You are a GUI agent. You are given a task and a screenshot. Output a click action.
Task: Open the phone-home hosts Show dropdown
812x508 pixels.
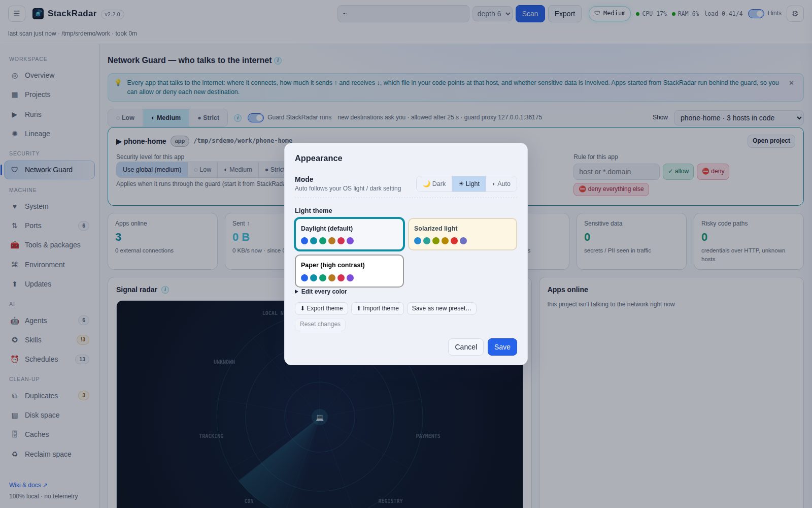pos(738,118)
